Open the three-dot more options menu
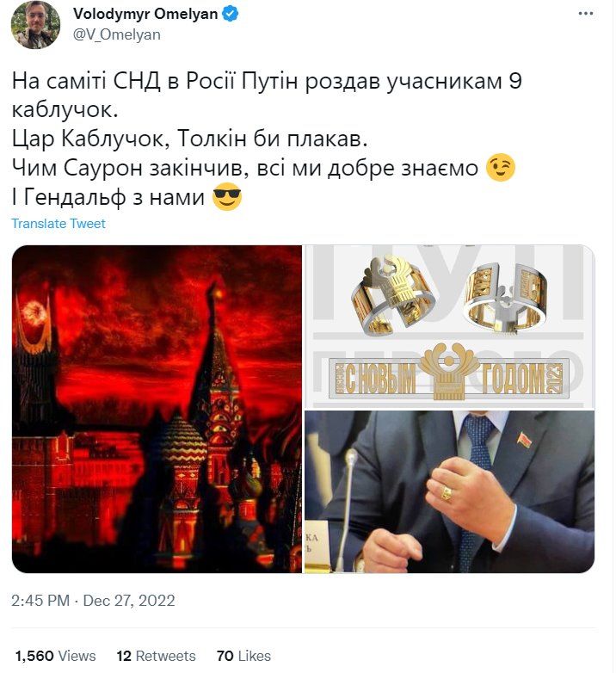This screenshot has height=673, width=616. click(586, 14)
